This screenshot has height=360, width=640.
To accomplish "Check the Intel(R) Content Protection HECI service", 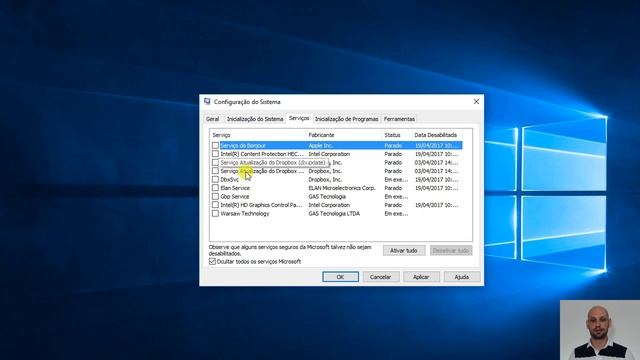I will click(x=215, y=154).
